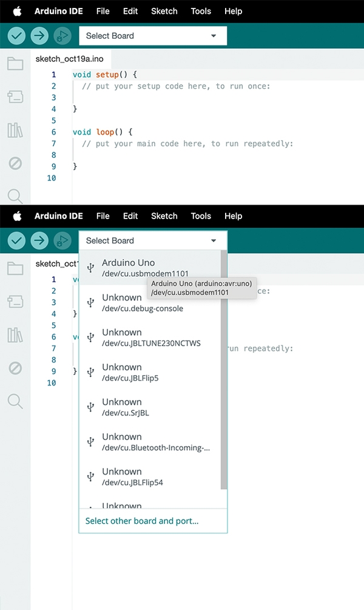This screenshot has height=610, width=364.
Task: Open Tools menu in upper menu bar
Action: pyautogui.click(x=201, y=12)
